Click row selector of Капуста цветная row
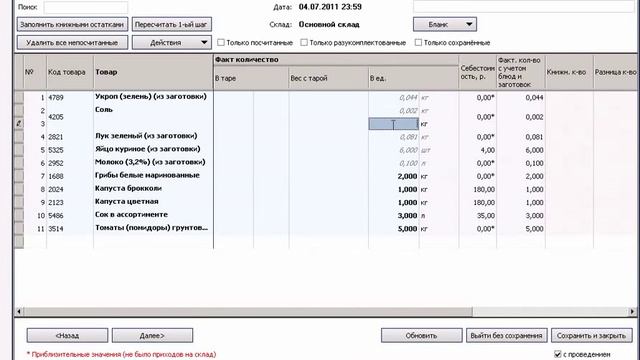Screen dimensions: 640x360 19,202
